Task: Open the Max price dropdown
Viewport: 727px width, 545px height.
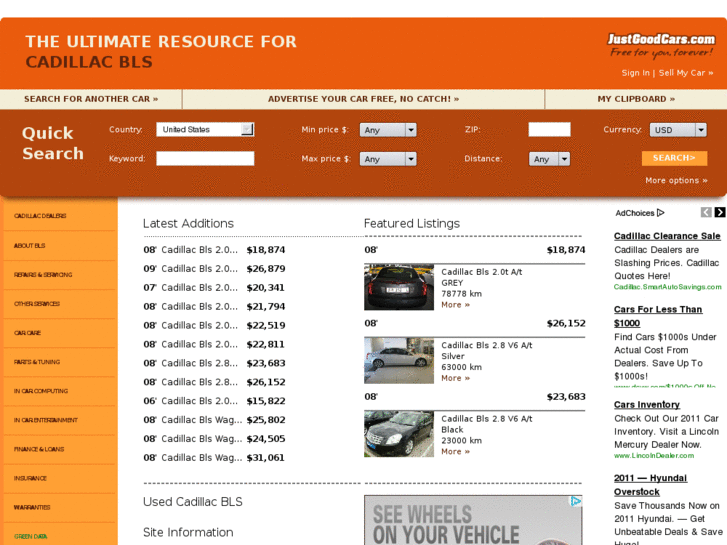Action: [x=388, y=159]
